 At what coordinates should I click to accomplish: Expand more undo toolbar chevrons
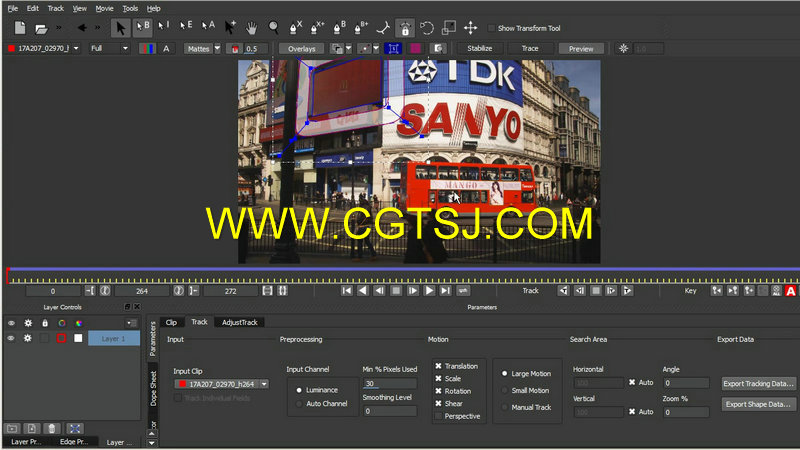[x=97, y=28]
